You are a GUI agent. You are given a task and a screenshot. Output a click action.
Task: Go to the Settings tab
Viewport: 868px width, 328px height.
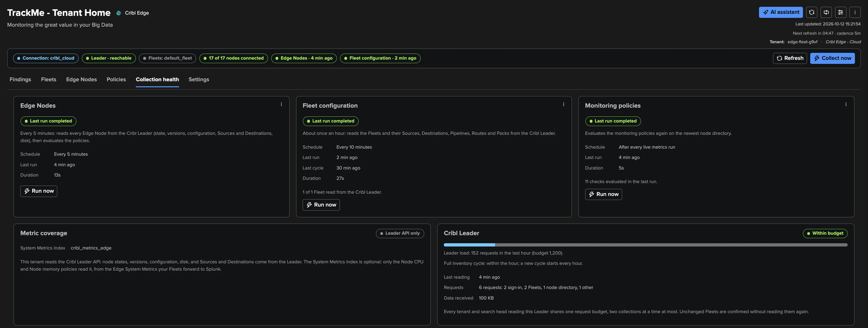pyautogui.click(x=199, y=79)
